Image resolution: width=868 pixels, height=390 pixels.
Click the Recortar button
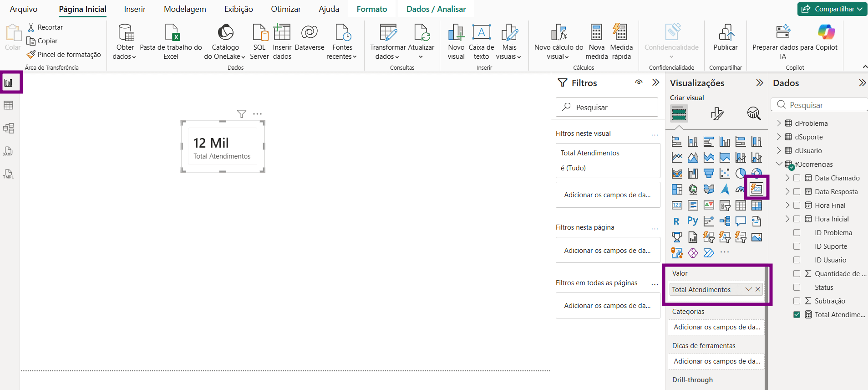coord(45,27)
